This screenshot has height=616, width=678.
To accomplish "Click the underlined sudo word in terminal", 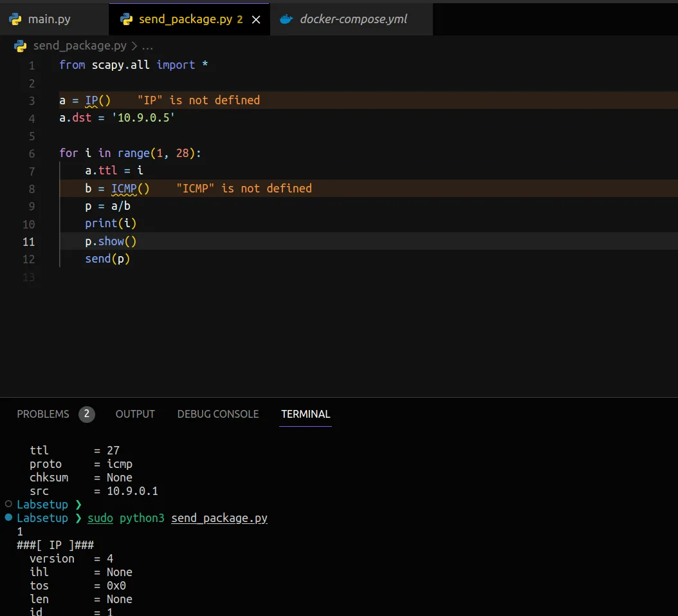I will coord(100,518).
